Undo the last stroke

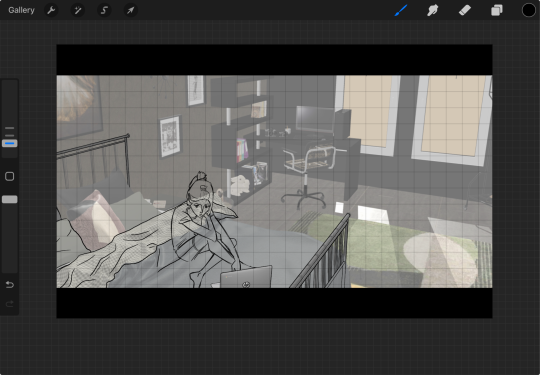10,284
